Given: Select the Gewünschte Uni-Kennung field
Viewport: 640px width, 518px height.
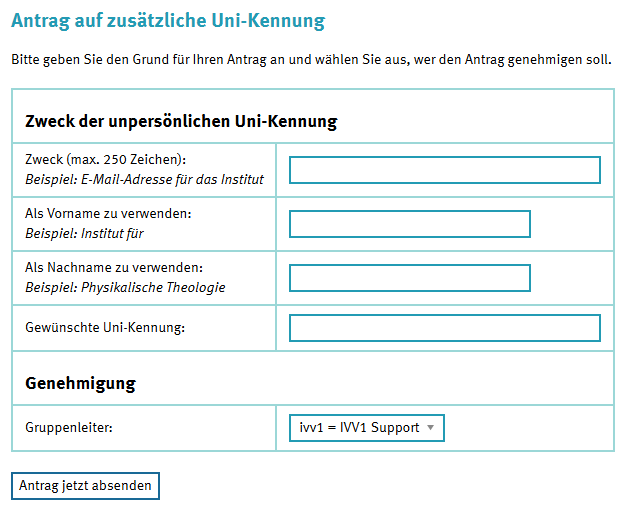Looking at the screenshot, I should [x=444, y=328].
